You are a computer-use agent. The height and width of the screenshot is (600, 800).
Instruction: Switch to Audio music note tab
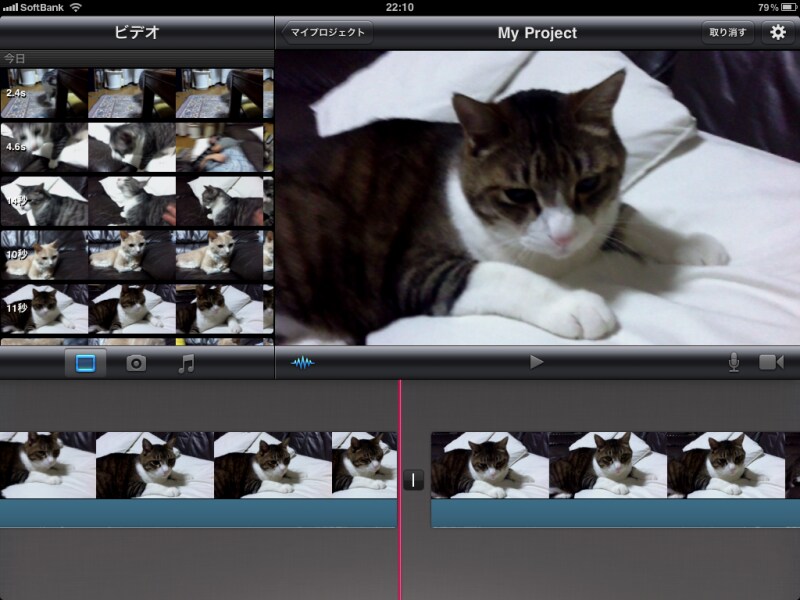pyautogui.click(x=186, y=363)
